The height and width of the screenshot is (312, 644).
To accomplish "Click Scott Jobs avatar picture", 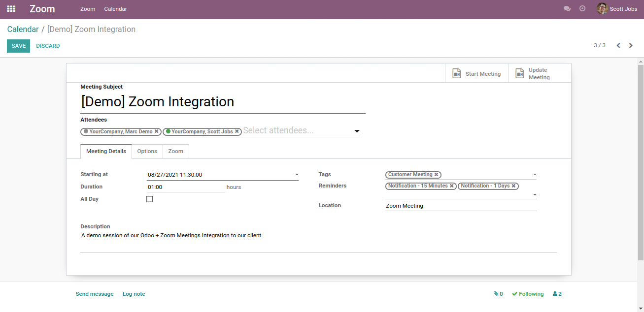I will click(602, 8).
